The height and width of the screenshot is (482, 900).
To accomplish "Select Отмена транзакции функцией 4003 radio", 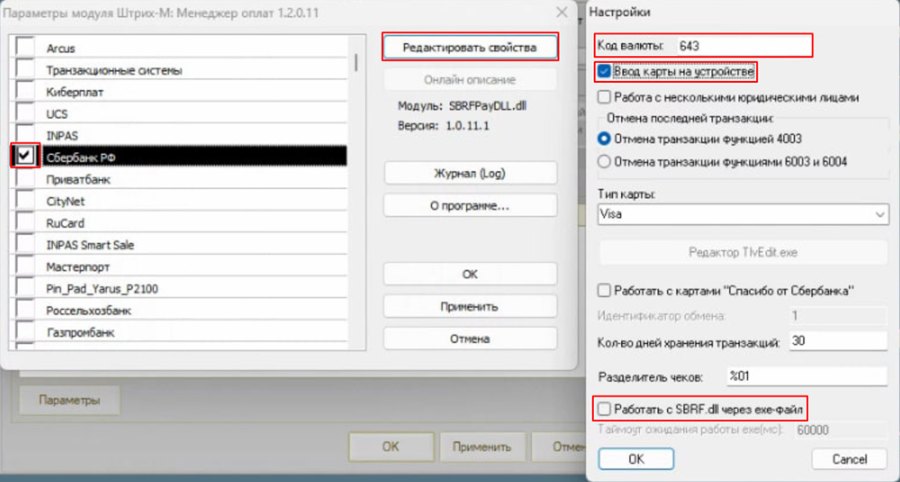I will (x=603, y=139).
